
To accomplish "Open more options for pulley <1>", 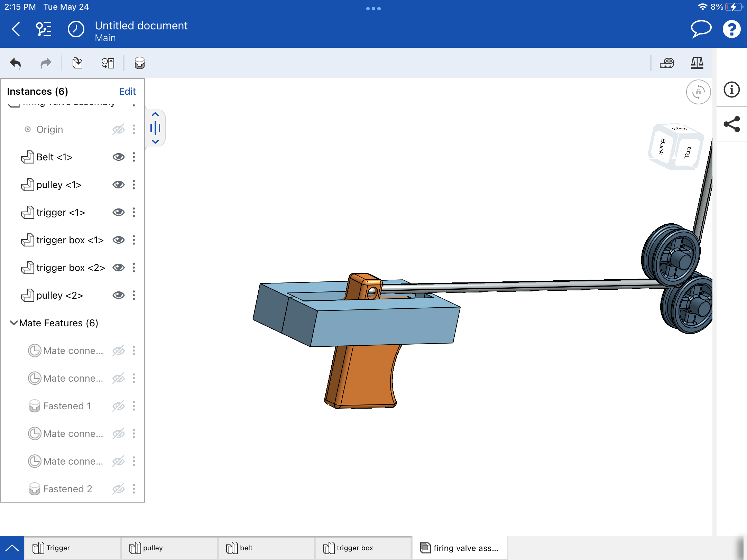I will click(134, 185).
